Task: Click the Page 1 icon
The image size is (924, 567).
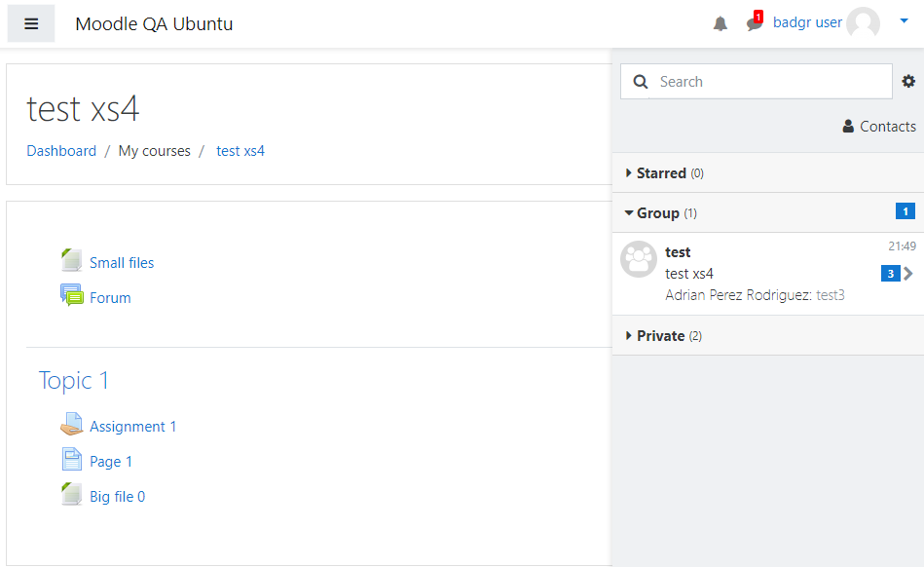Action: (72, 459)
